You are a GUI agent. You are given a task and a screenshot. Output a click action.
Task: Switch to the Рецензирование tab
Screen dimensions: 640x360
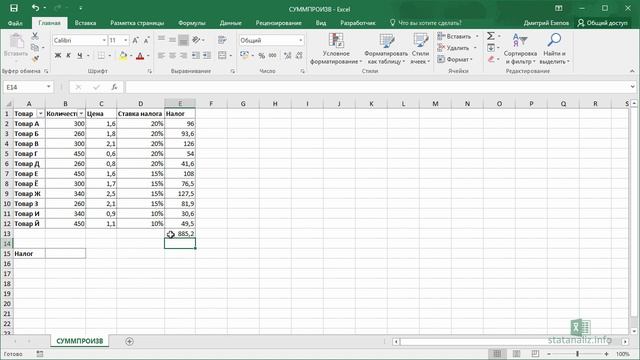279,23
